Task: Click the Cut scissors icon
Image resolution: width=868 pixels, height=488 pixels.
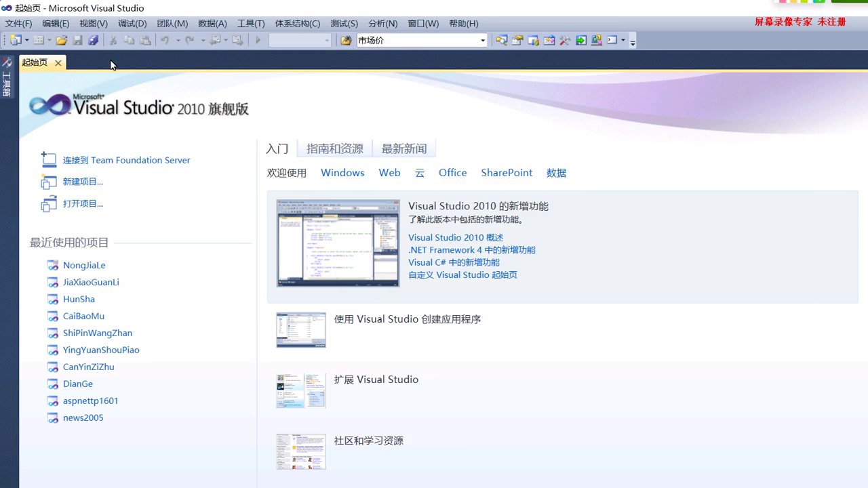Action: click(x=113, y=41)
